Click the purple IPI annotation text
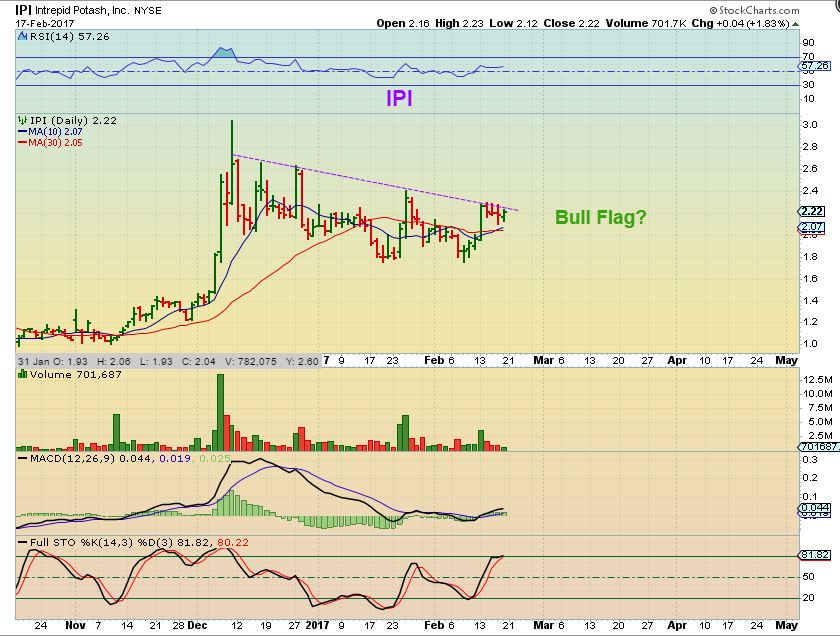 click(x=400, y=98)
